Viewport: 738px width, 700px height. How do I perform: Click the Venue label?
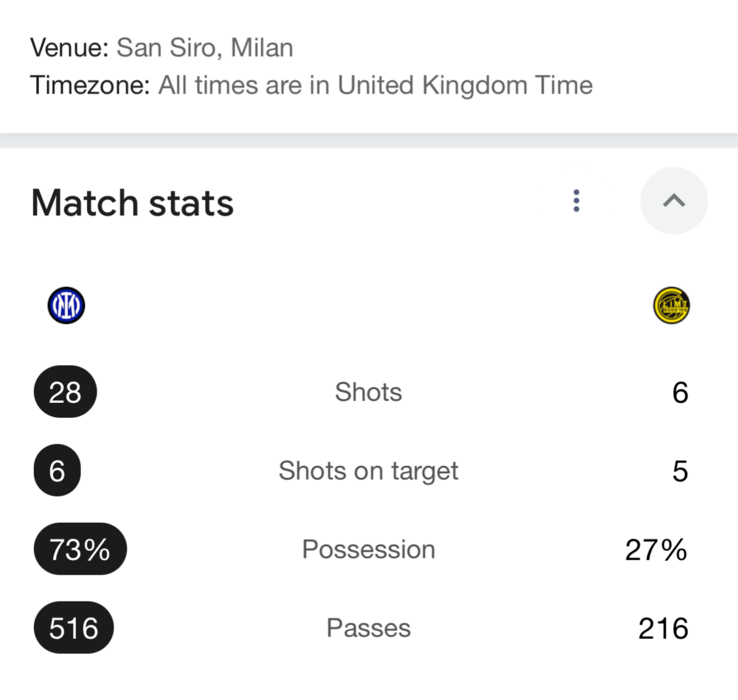[69, 48]
